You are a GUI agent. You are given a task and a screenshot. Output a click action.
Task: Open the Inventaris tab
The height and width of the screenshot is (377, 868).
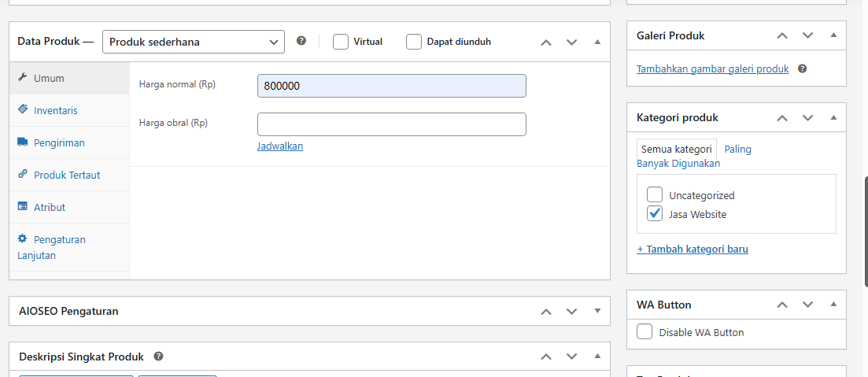click(55, 111)
